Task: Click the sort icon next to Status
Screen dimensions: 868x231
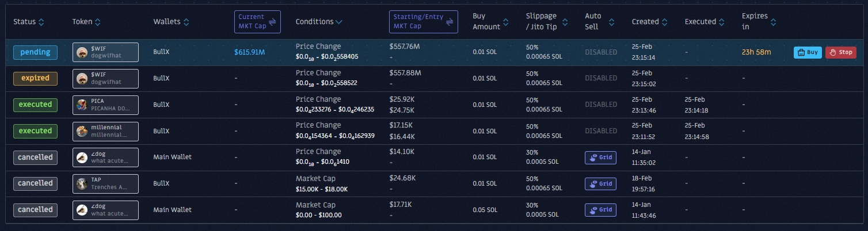Action: click(41, 22)
